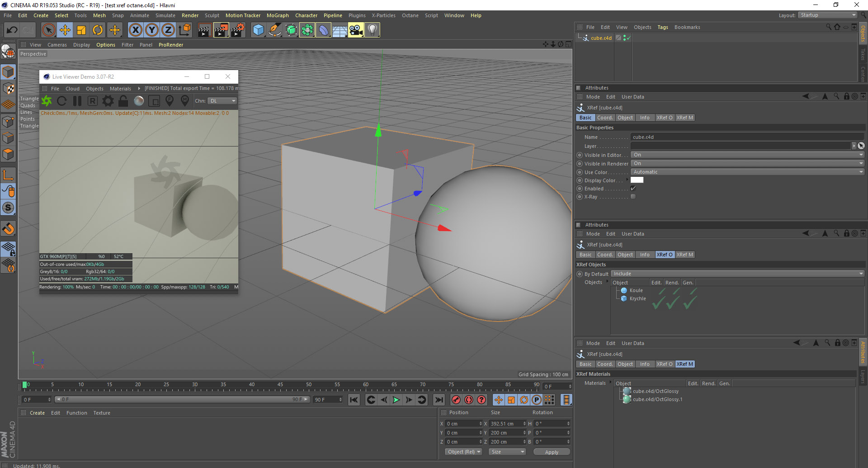Start Octane render with the Live Viewer logo
Viewport: 868px width, 468px height.
point(47,101)
